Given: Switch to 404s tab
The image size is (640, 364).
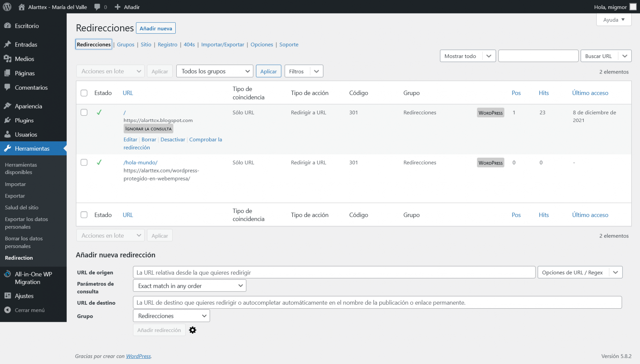Looking at the screenshot, I should pos(189,44).
